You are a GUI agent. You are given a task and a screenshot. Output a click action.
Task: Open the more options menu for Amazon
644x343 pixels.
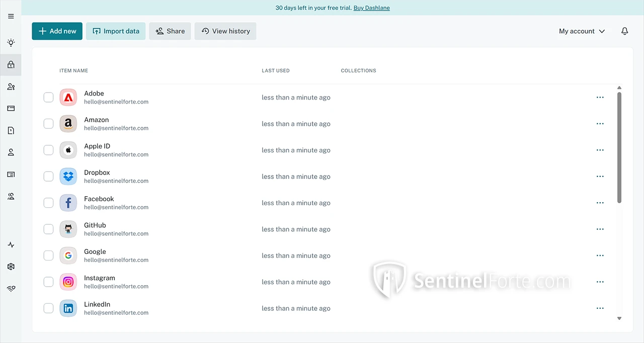tap(600, 124)
